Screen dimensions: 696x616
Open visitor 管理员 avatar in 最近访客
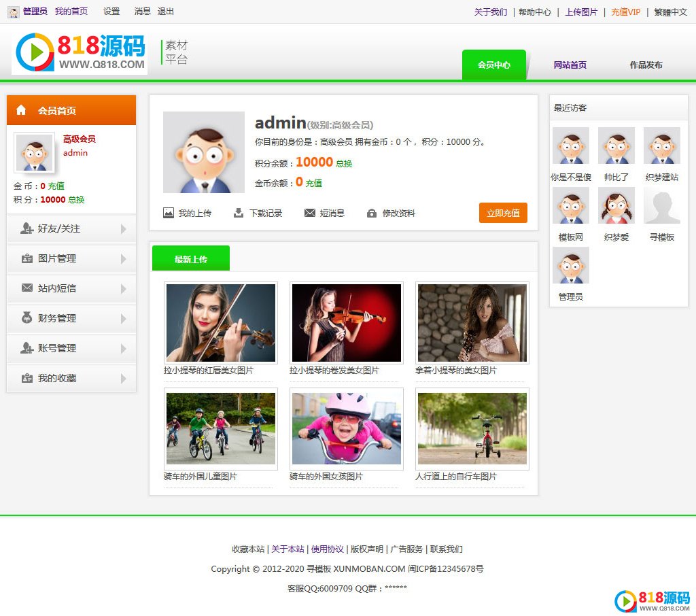571,265
